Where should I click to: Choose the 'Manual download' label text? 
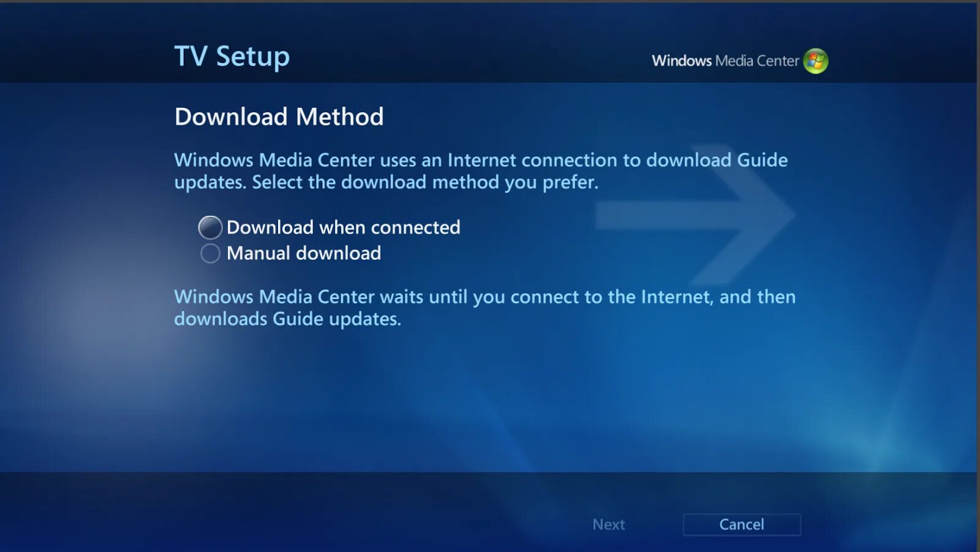click(304, 253)
